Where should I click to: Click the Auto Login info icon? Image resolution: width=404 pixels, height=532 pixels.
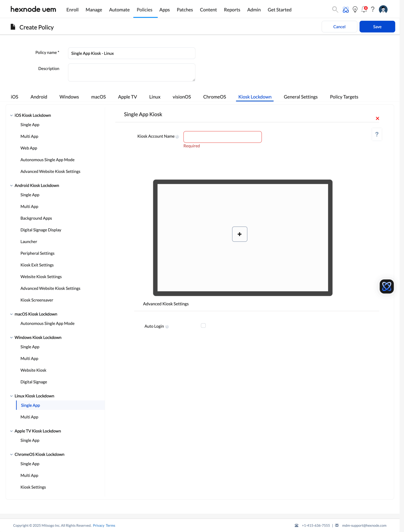point(167,327)
